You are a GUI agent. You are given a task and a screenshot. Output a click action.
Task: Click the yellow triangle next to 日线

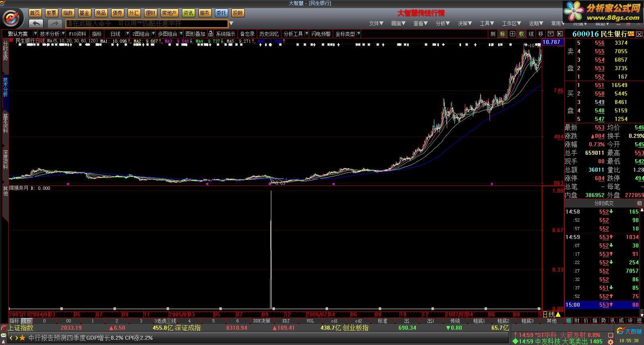pyautogui.click(x=558, y=314)
